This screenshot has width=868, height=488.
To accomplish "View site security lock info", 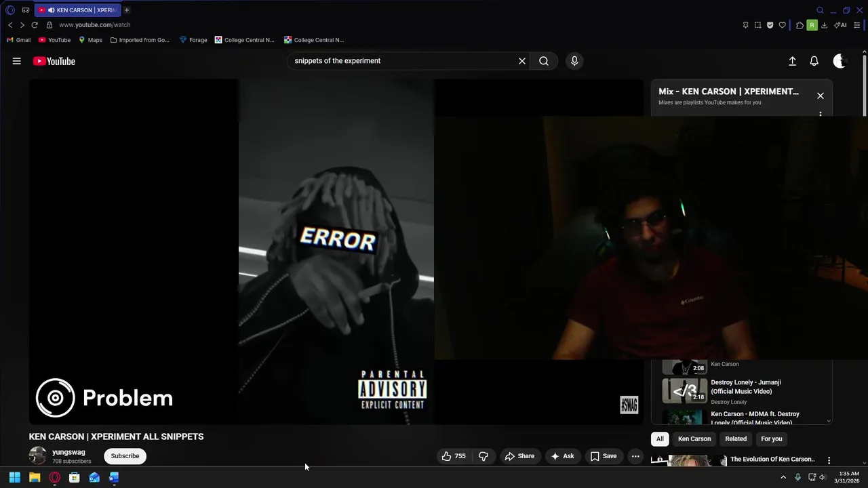I will point(49,25).
